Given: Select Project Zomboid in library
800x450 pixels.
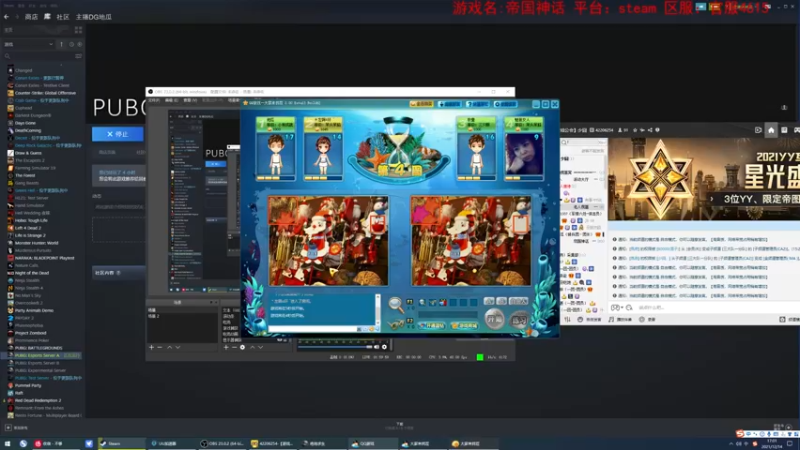Looking at the screenshot, I should [31, 333].
